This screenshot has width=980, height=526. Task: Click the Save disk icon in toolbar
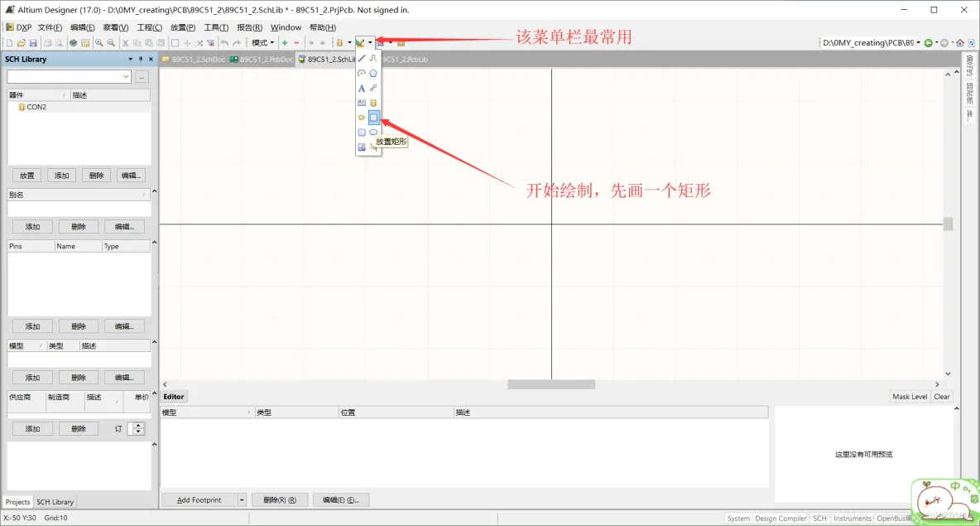point(33,42)
